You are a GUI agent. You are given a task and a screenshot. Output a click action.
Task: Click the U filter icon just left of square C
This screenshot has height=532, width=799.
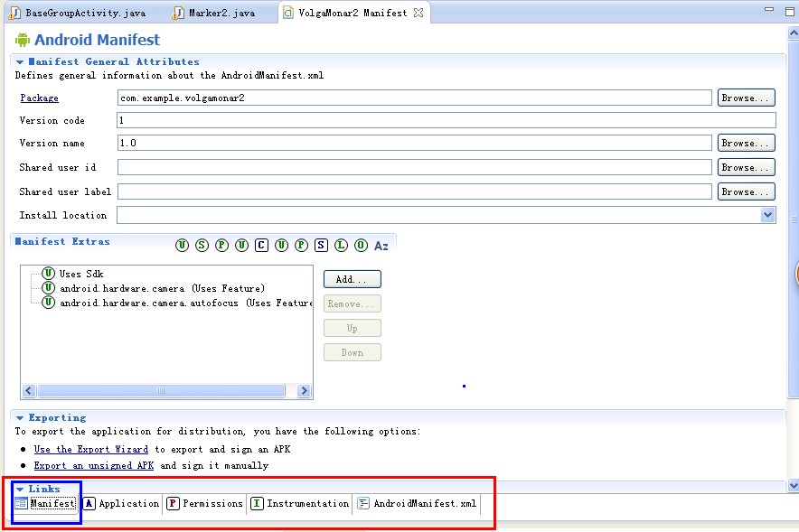point(241,246)
